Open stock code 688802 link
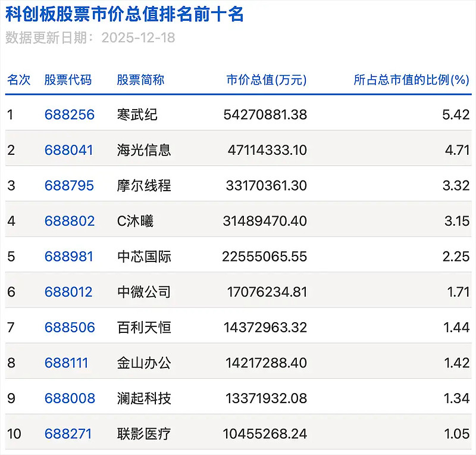 [x=68, y=220]
